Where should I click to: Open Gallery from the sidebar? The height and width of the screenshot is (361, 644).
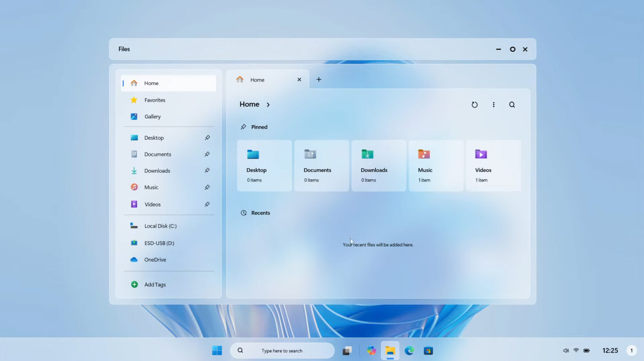(x=152, y=117)
